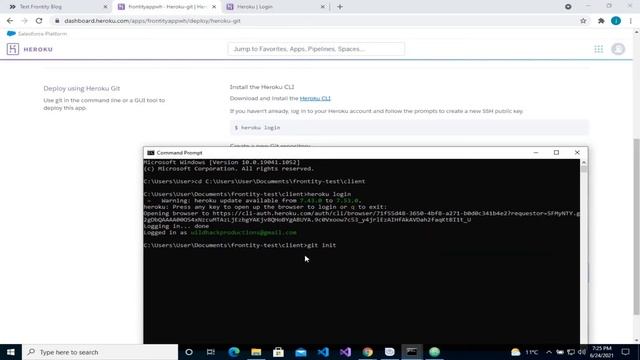Open the Heroku CLI link
The image size is (640, 360).
pyautogui.click(x=315, y=98)
